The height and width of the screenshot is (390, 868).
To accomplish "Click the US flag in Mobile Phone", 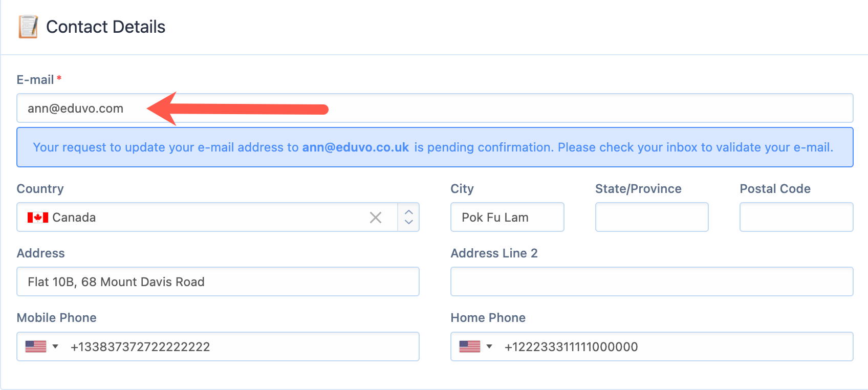I will pos(36,346).
